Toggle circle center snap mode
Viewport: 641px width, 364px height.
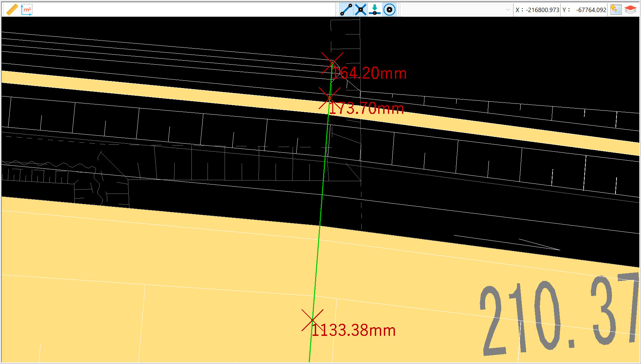click(389, 10)
